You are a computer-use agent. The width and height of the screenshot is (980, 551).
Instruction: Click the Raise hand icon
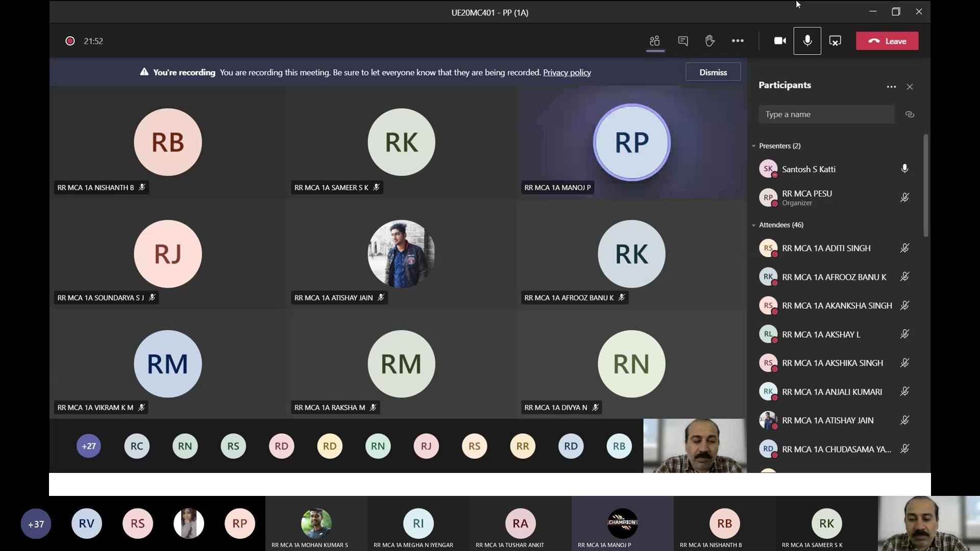click(x=710, y=41)
